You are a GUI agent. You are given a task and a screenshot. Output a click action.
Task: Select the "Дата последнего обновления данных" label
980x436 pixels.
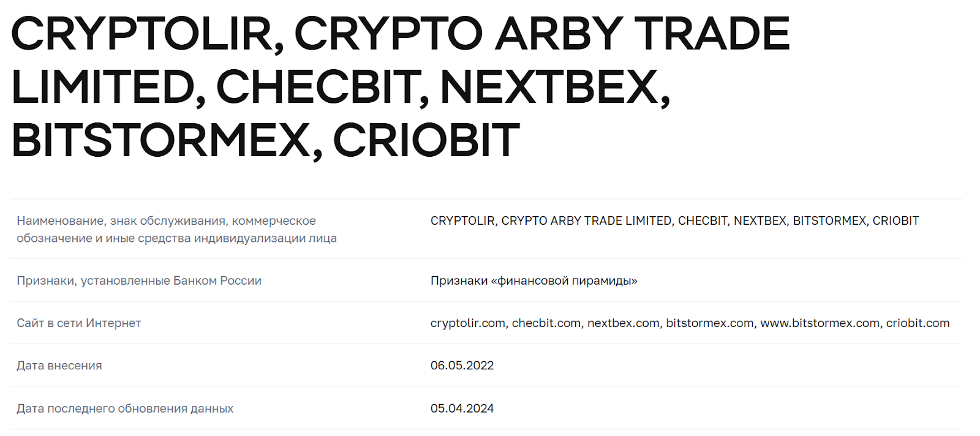click(x=125, y=408)
